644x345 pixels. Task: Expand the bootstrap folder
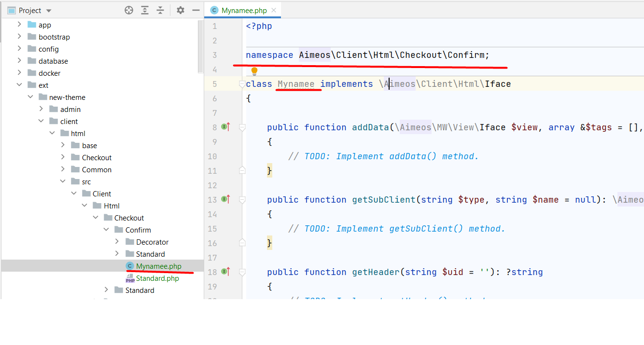click(19, 37)
